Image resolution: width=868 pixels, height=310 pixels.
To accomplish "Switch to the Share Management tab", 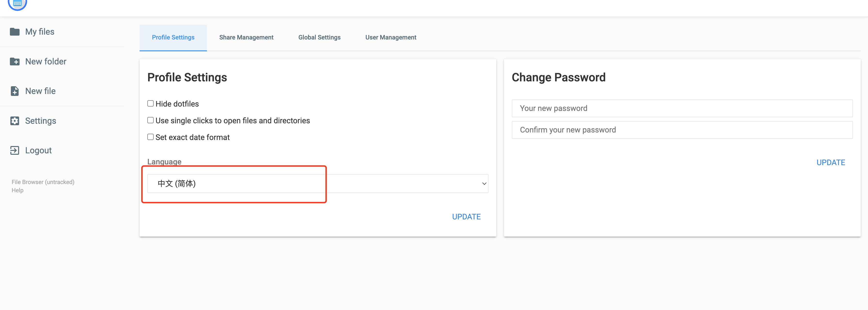I will tap(246, 37).
